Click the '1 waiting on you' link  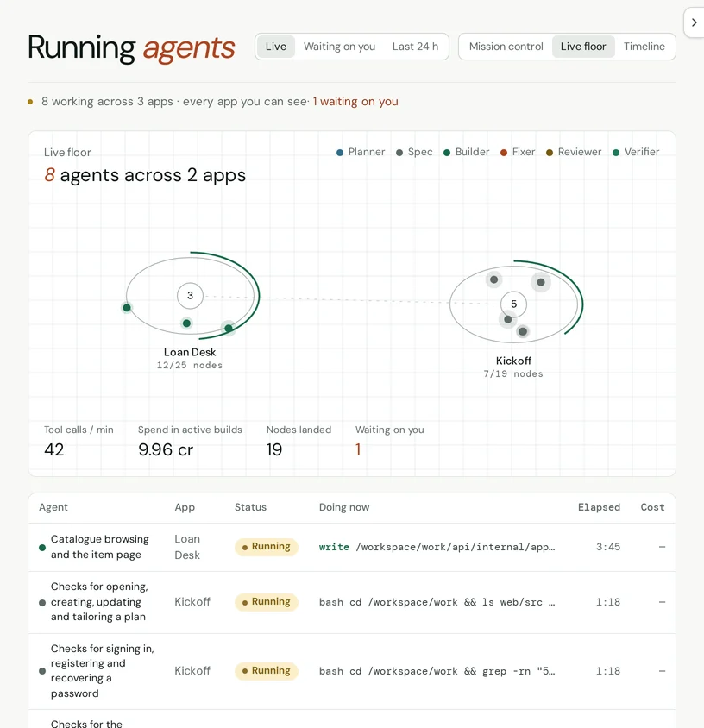pyautogui.click(x=355, y=101)
